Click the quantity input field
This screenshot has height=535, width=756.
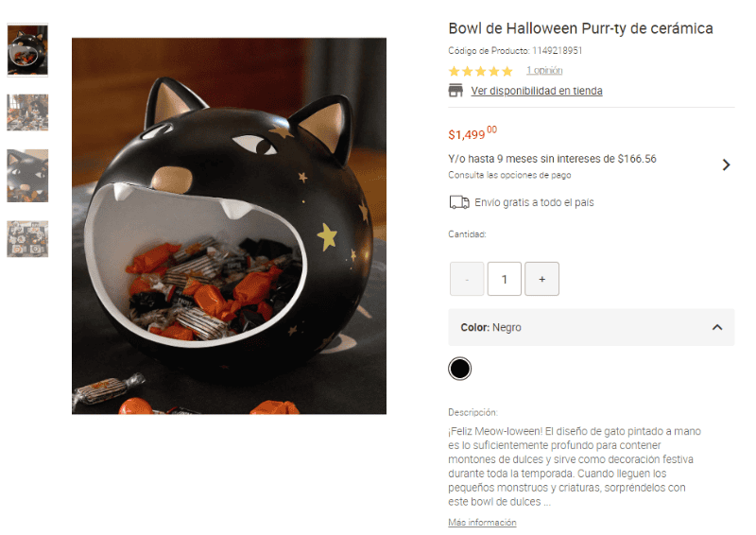click(x=505, y=279)
